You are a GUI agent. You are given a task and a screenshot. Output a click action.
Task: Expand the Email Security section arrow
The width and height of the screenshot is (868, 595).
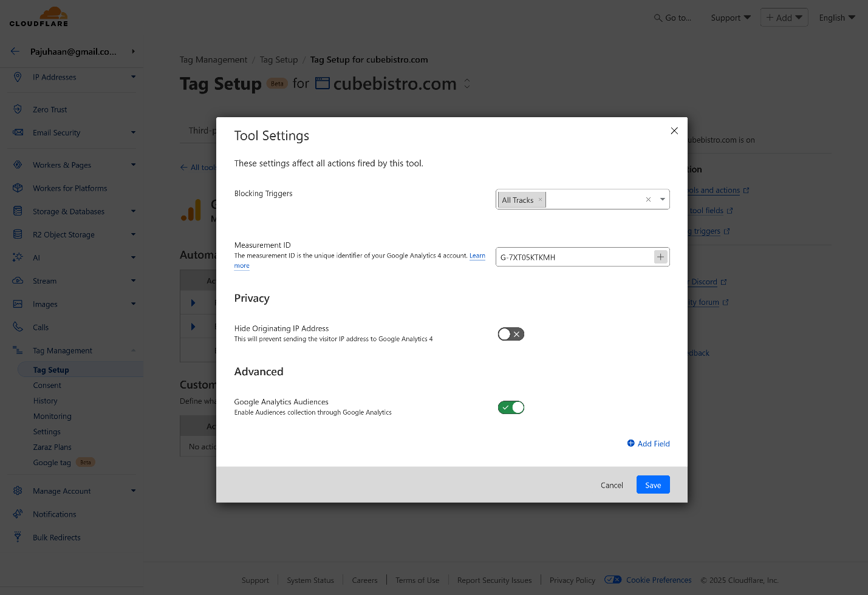[133, 132]
